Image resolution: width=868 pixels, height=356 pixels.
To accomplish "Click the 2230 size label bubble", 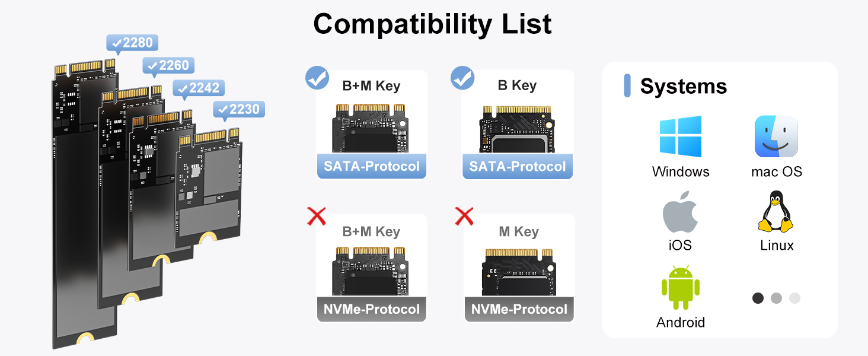I will pyautogui.click(x=239, y=109).
